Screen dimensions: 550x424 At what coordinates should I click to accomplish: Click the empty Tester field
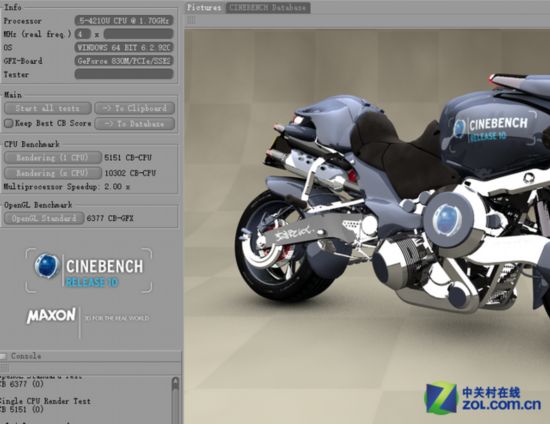(124, 74)
